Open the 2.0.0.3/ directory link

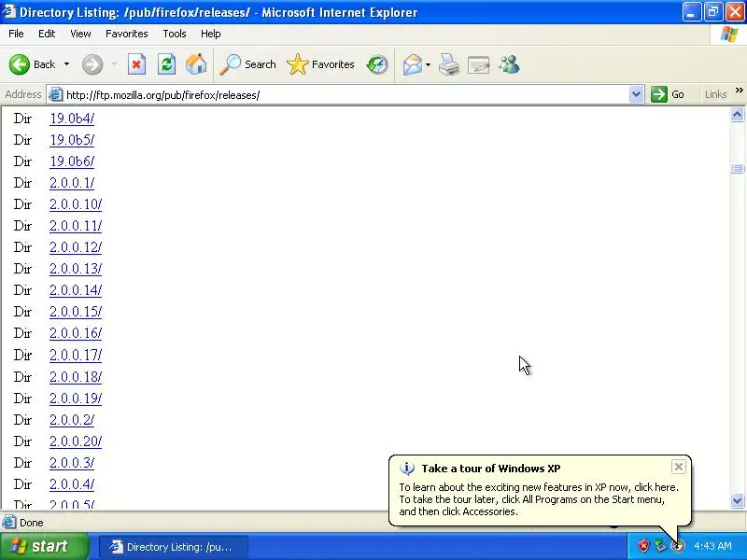tap(72, 463)
